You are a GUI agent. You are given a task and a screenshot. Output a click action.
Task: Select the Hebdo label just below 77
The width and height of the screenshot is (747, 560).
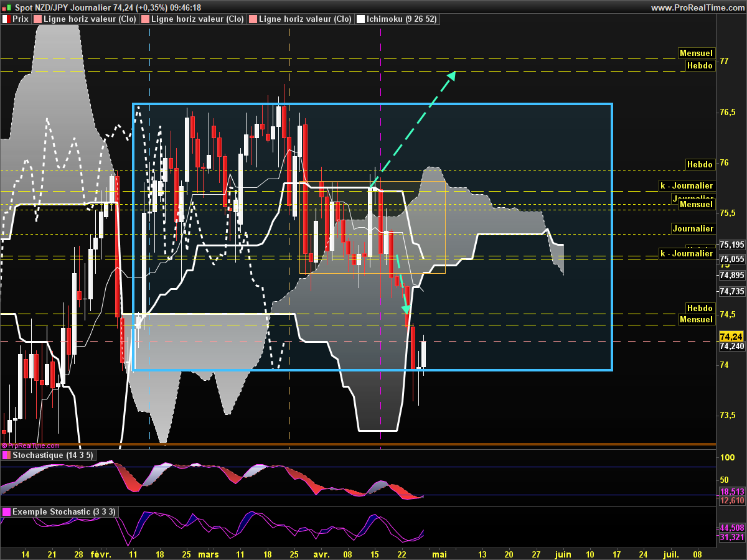tap(699, 65)
